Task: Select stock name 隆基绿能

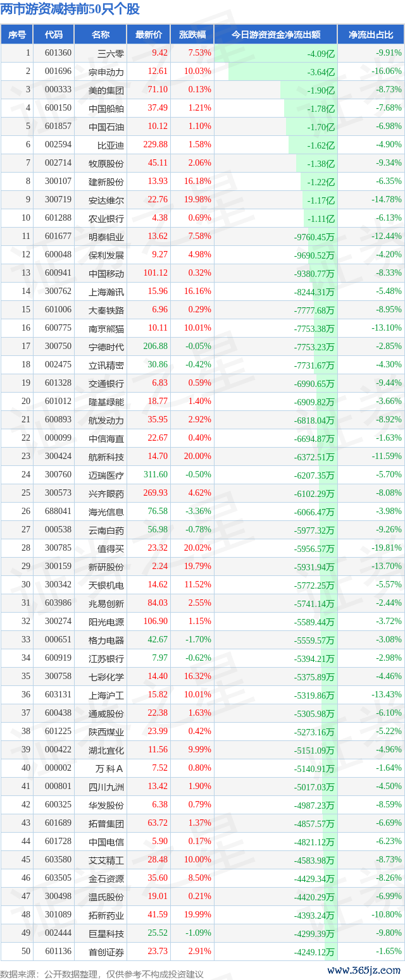Action: (106, 401)
